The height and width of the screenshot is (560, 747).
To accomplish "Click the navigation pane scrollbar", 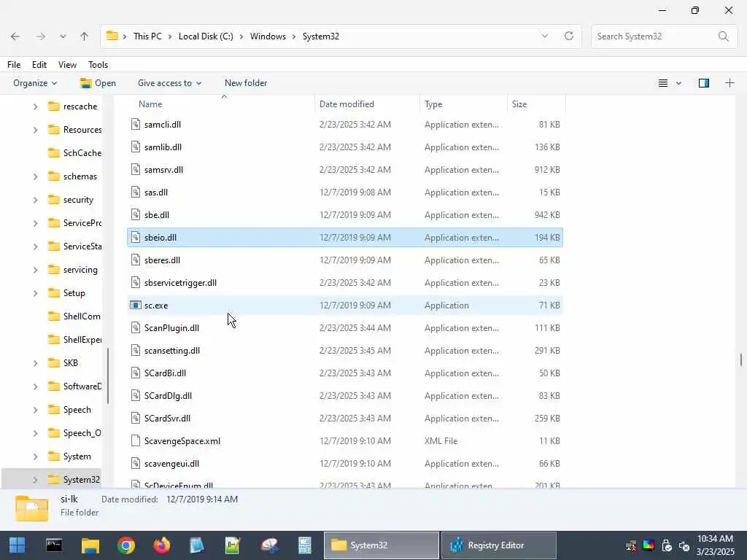I will click(108, 376).
